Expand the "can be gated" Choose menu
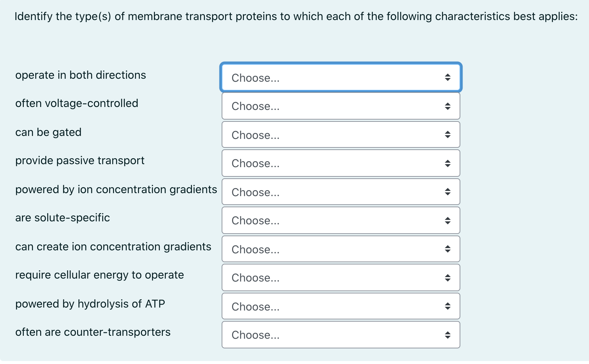The height and width of the screenshot is (364, 589). pos(341,134)
